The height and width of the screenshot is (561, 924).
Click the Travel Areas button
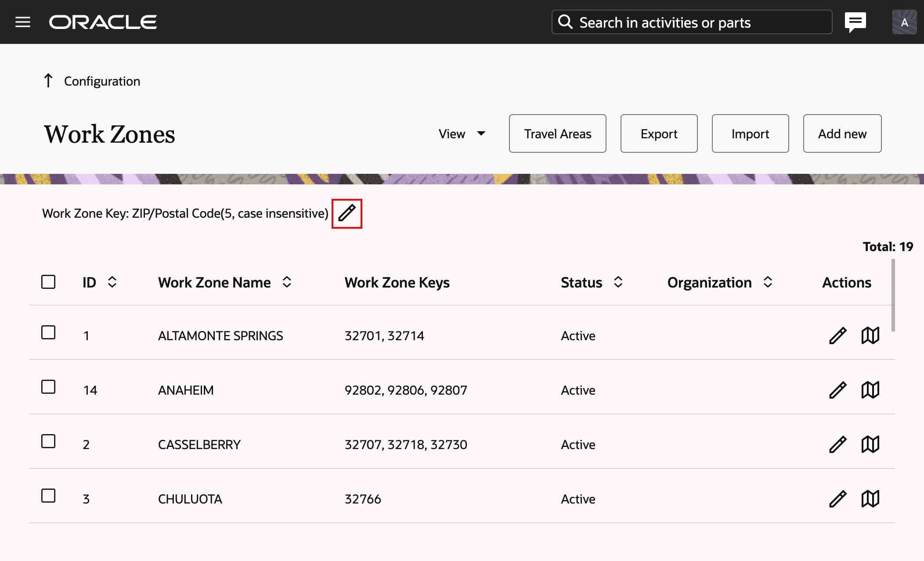[558, 133]
